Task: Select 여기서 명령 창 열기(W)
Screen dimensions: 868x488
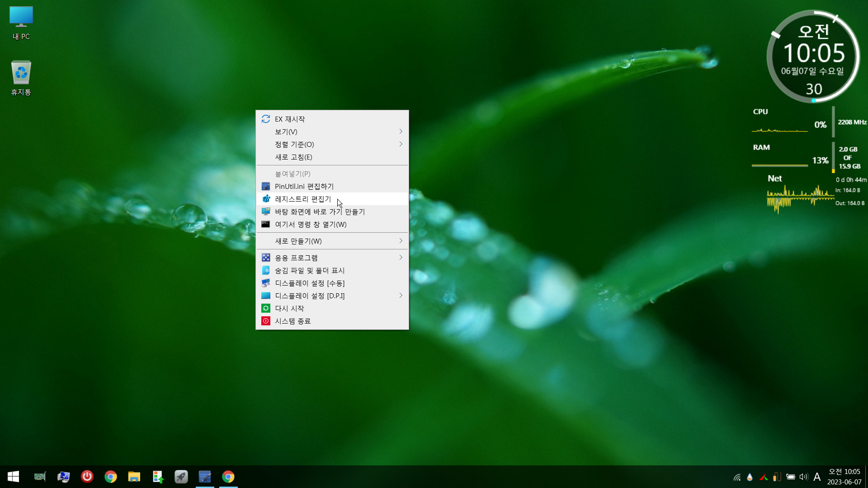Action: pos(332,224)
